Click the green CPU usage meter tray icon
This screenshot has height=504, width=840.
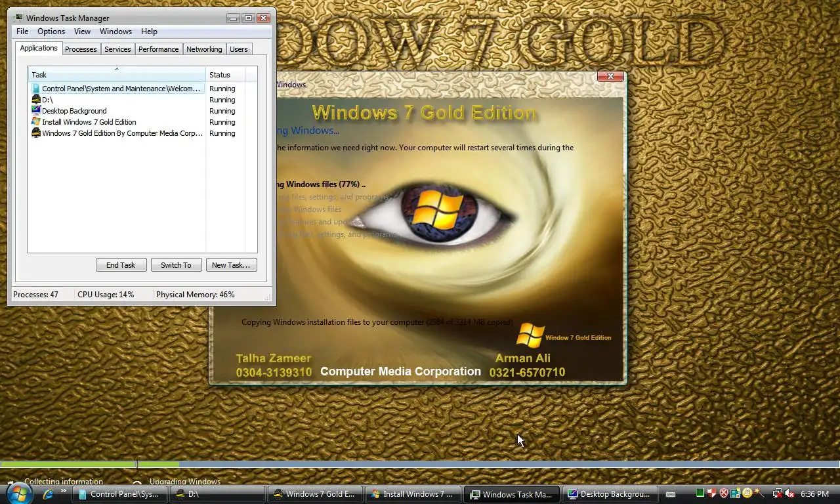point(700,493)
